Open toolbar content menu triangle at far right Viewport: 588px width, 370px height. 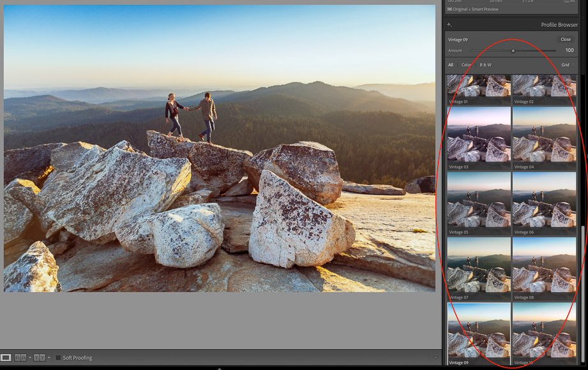pyautogui.click(x=435, y=358)
